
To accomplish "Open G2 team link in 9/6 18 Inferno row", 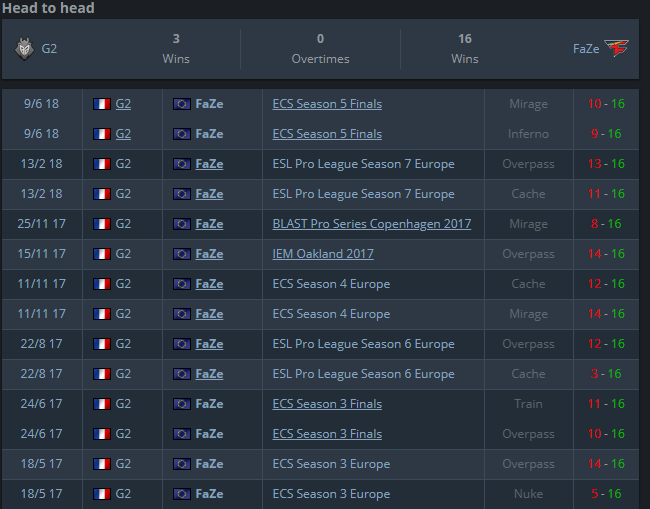I will [123, 134].
